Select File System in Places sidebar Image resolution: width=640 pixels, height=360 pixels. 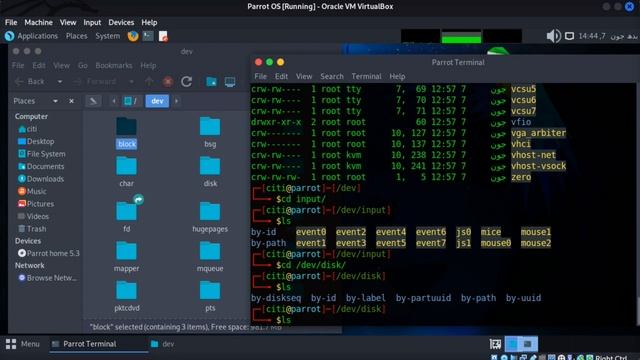pos(42,154)
